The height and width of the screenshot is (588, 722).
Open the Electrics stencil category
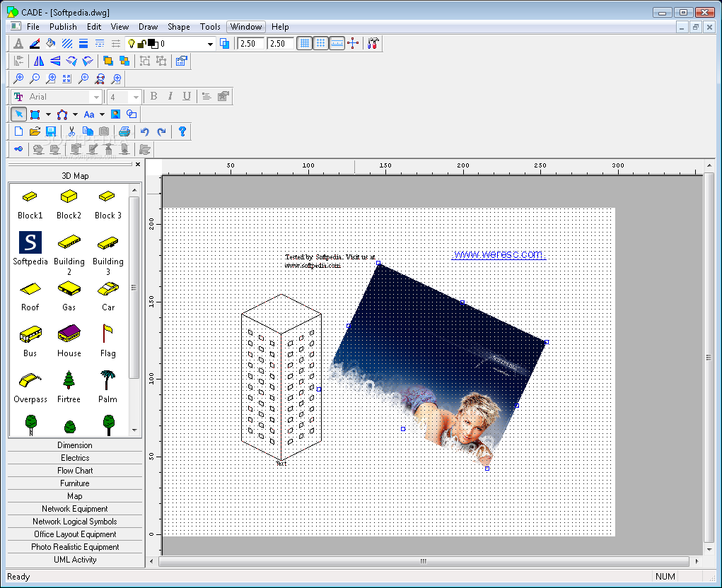click(x=75, y=458)
